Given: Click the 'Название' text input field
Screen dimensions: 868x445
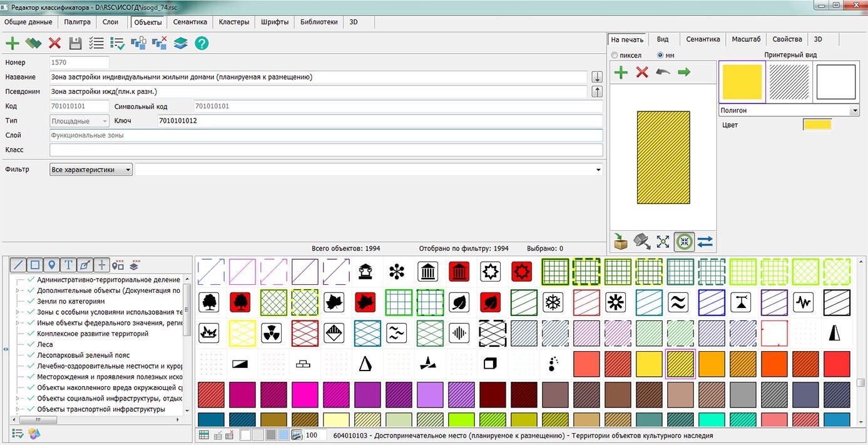Looking at the screenshot, I should 318,77.
